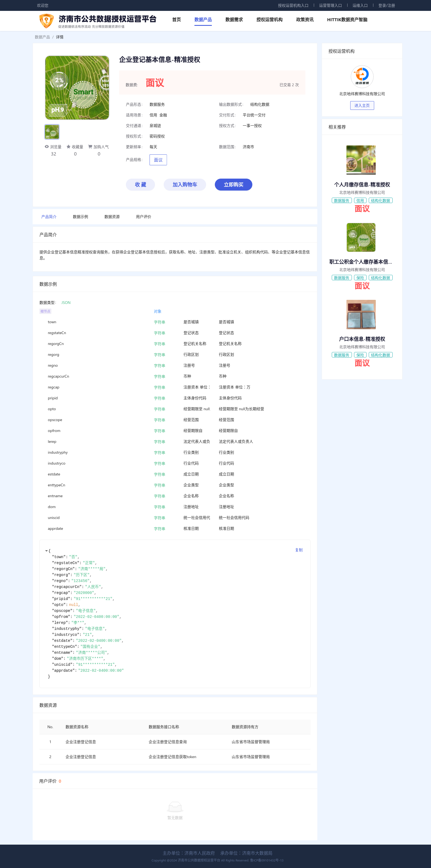Image resolution: width=431 pixels, height=868 pixels.
Task: Click the 保险 tag under 户口本信息
Action: tap(360, 355)
